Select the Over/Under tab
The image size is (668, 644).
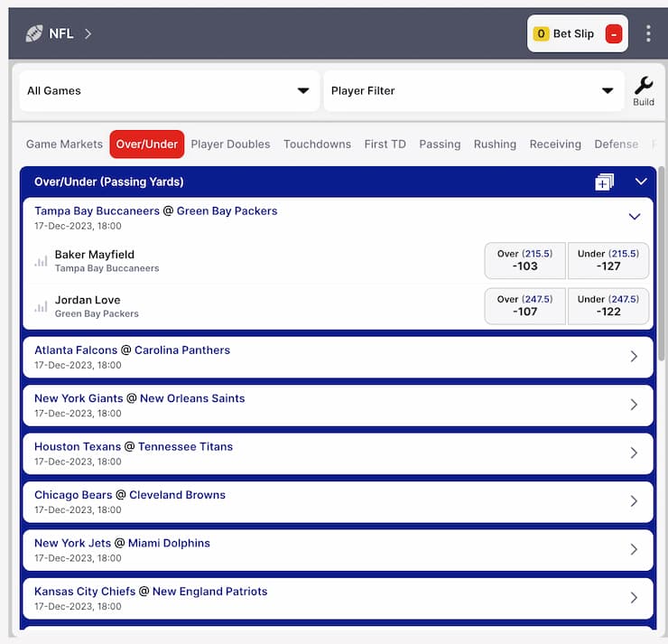(147, 144)
